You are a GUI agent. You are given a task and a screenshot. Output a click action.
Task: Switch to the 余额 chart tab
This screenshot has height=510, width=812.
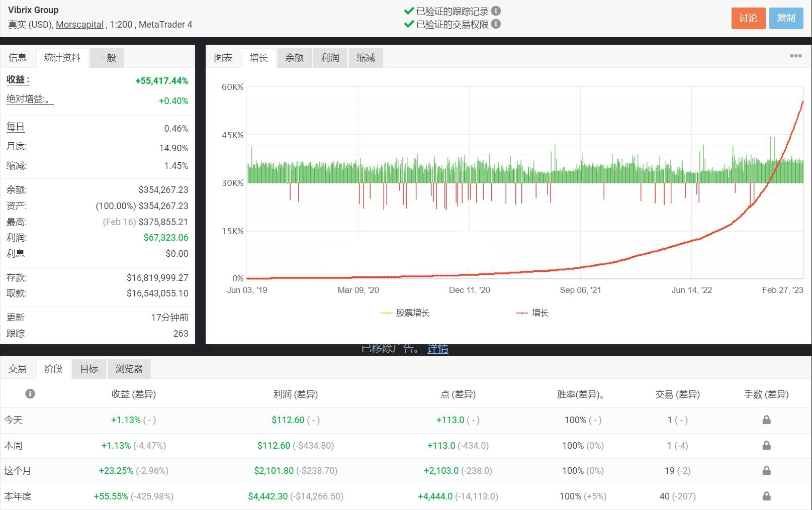point(294,58)
